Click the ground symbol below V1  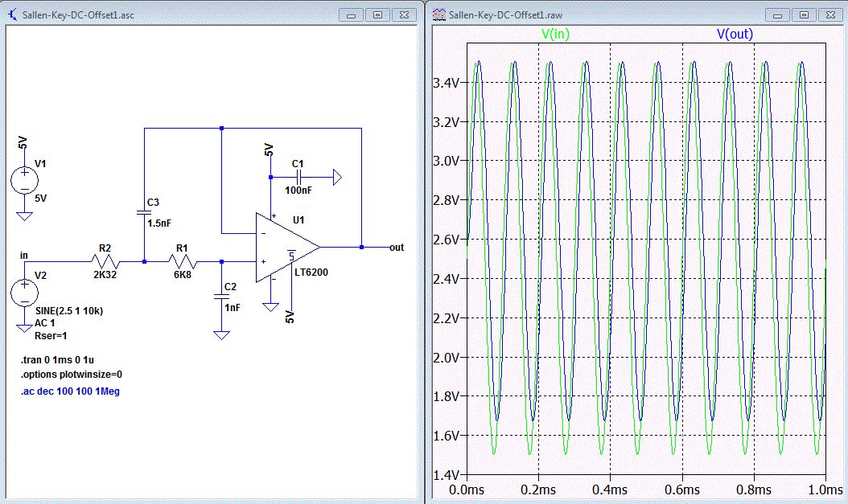pyautogui.click(x=24, y=216)
